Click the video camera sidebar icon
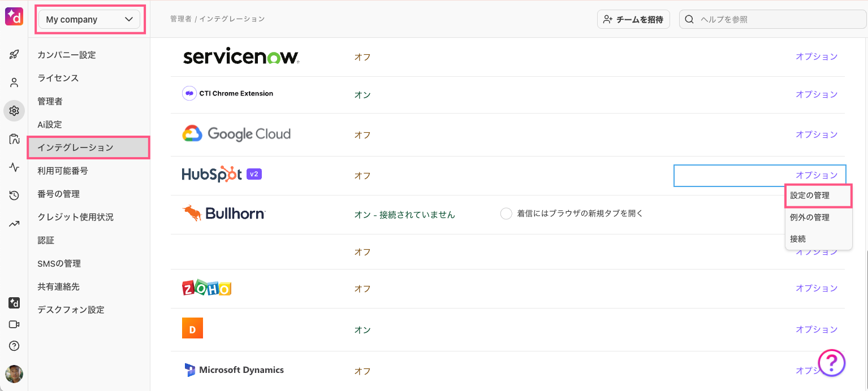 pos(14,324)
